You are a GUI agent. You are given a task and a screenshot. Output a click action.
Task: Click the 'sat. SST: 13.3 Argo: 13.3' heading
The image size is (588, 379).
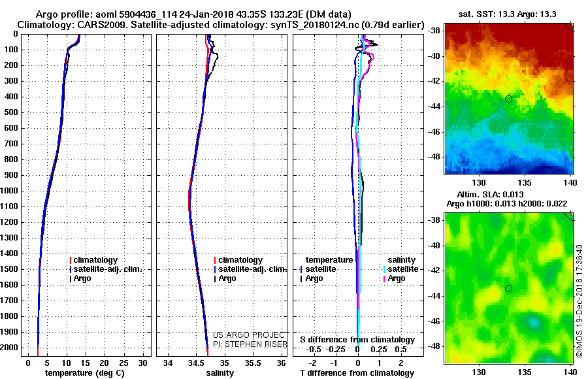pyautogui.click(x=507, y=14)
